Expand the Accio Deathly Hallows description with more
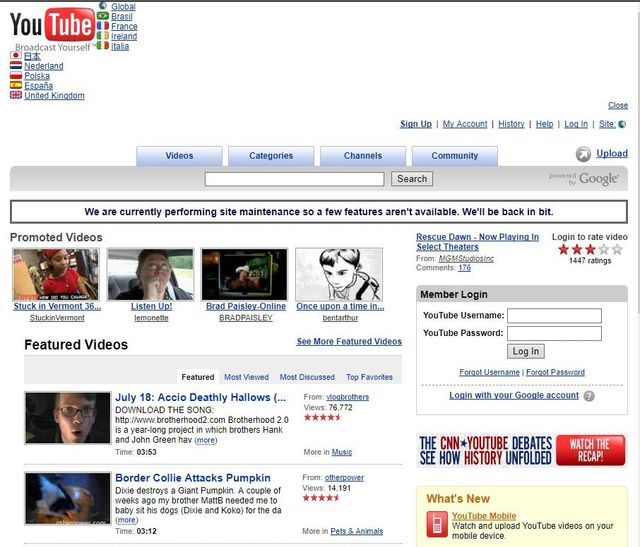The width and height of the screenshot is (640, 547). pyautogui.click(x=206, y=440)
